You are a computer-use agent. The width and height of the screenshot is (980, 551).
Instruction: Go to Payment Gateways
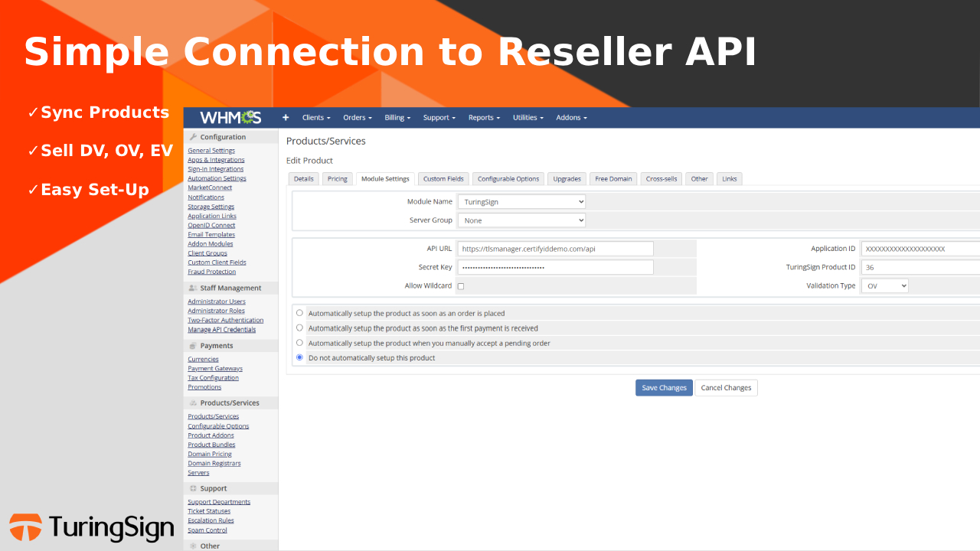pyautogui.click(x=215, y=368)
